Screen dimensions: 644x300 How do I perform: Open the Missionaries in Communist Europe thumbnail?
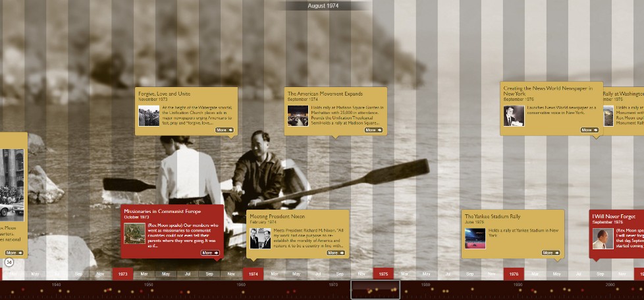tap(134, 233)
